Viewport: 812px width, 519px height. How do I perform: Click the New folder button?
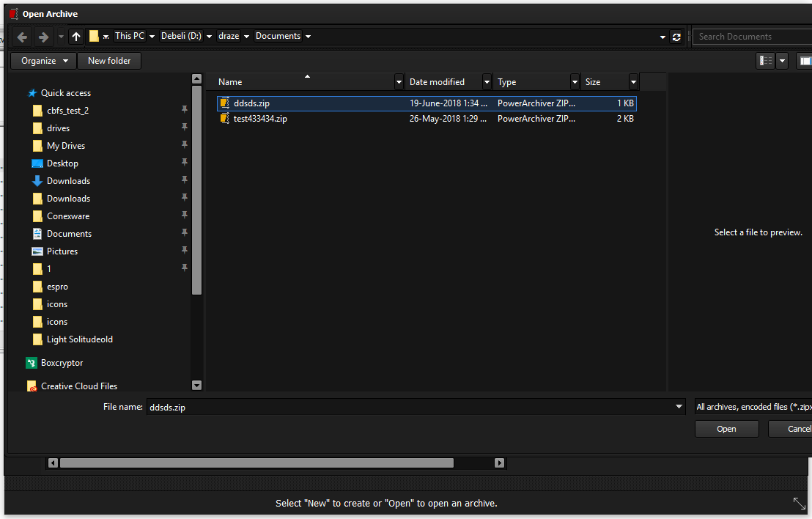pyautogui.click(x=109, y=61)
